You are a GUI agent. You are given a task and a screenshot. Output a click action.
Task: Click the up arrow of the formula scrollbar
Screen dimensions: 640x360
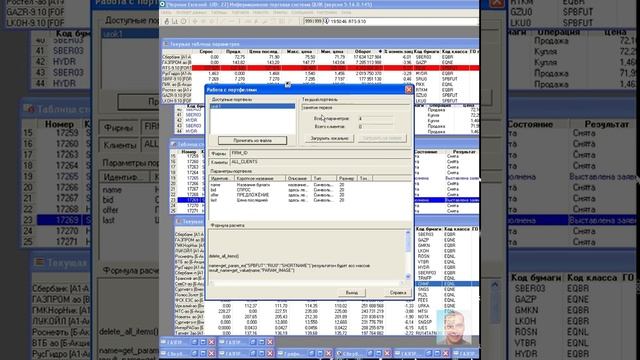point(407,232)
